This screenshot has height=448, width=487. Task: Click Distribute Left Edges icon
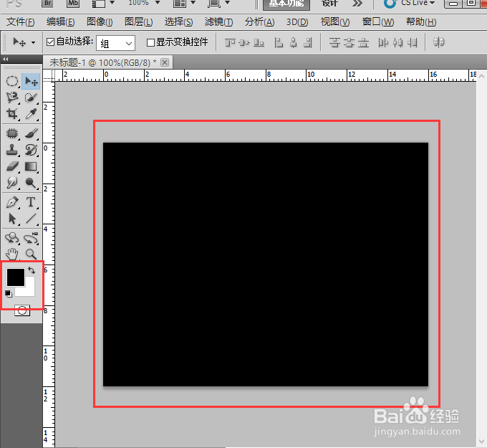[x=383, y=42]
